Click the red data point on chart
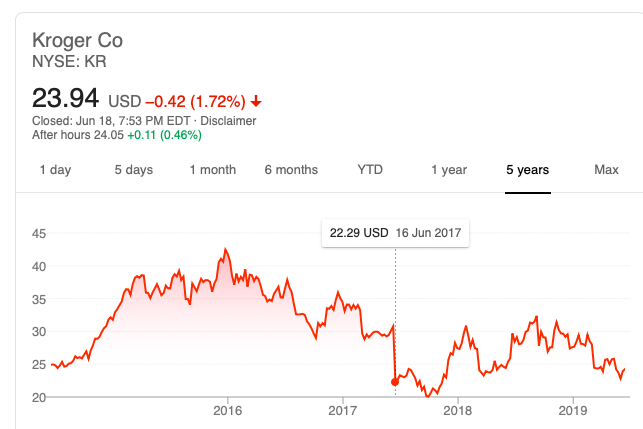Image resolution: width=643 pixels, height=429 pixels. (x=395, y=381)
